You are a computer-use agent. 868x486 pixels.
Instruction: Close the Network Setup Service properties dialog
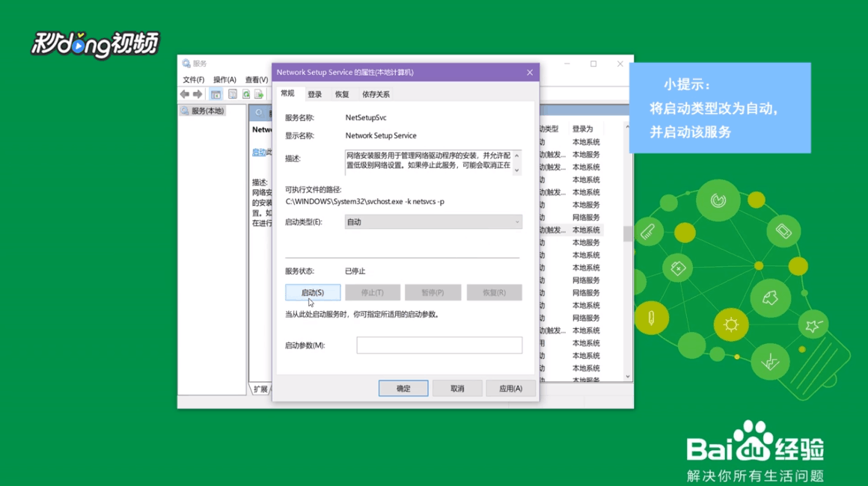(x=530, y=73)
